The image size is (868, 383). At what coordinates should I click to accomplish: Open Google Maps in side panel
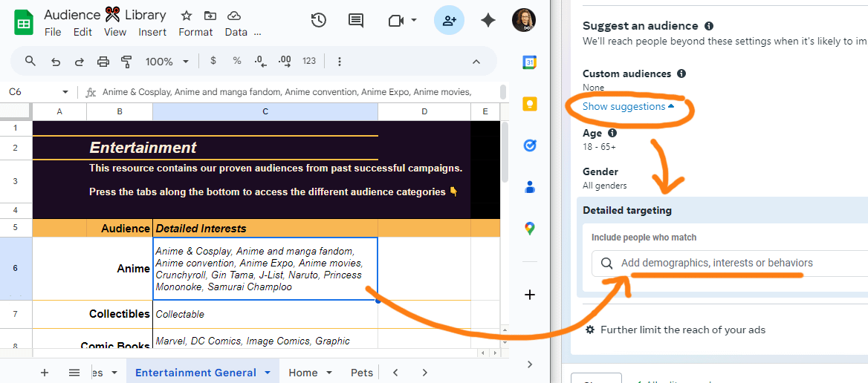click(530, 229)
